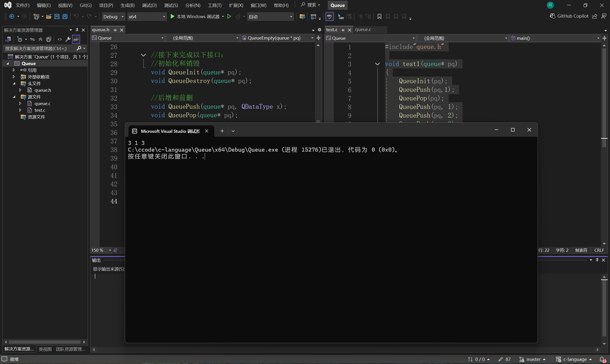
Task: Switch to 类视图 tab at bottom
Action: (45, 349)
